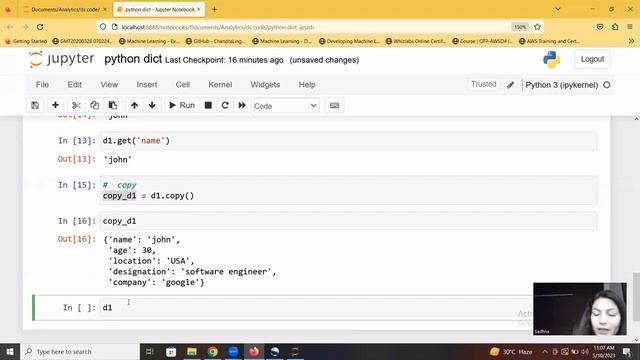640x360 pixels.
Task: Open Firefox from the taskbar
Action: click(254, 351)
